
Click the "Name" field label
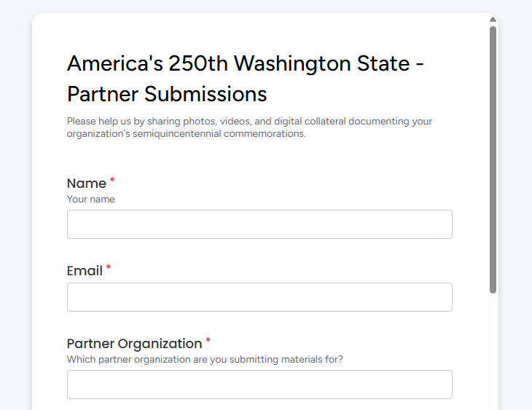[87, 184]
